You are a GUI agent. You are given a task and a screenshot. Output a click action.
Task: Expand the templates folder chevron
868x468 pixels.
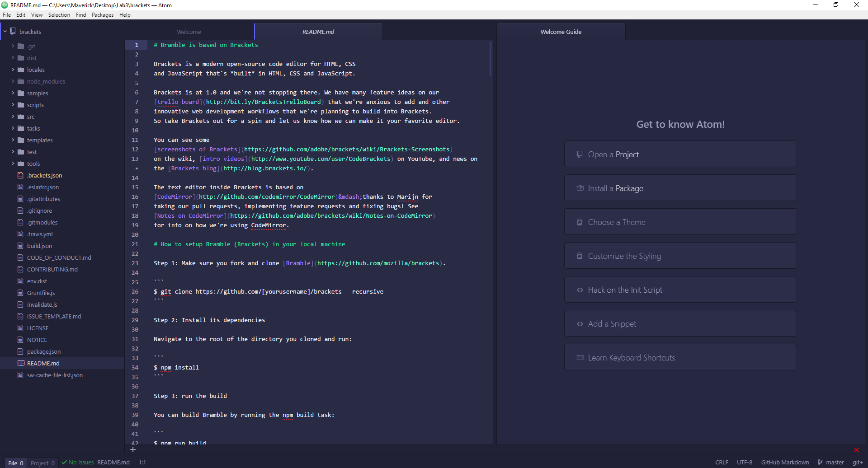coord(13,140)
